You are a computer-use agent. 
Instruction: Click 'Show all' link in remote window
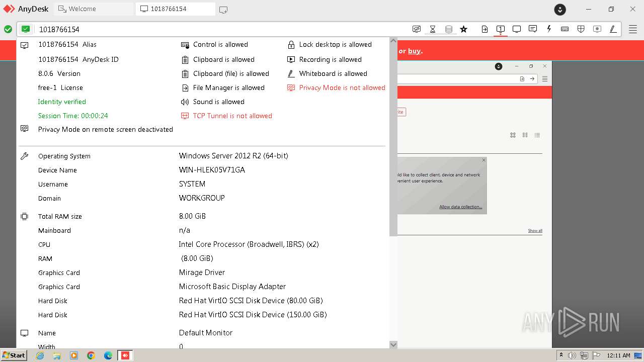[535, 231]
